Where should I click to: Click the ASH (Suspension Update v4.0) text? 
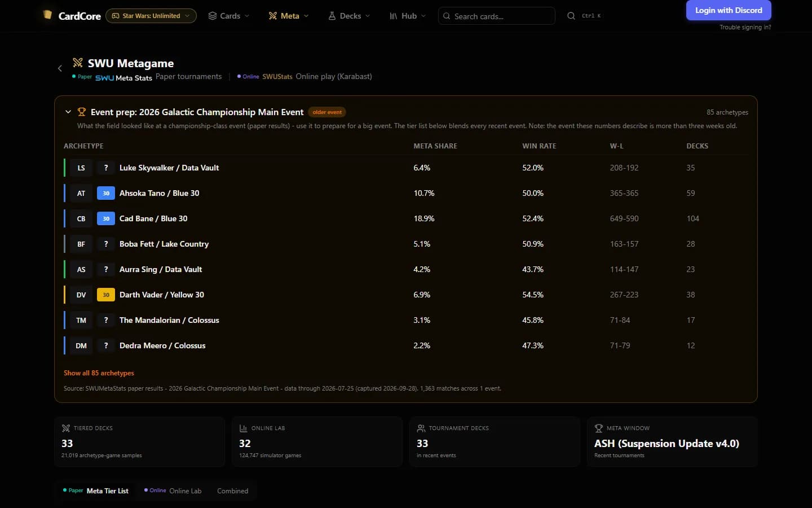667,444
